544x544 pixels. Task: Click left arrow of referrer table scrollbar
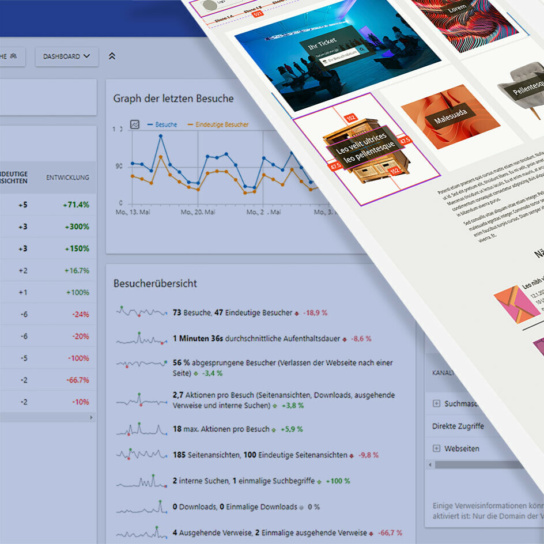(430, 465)
